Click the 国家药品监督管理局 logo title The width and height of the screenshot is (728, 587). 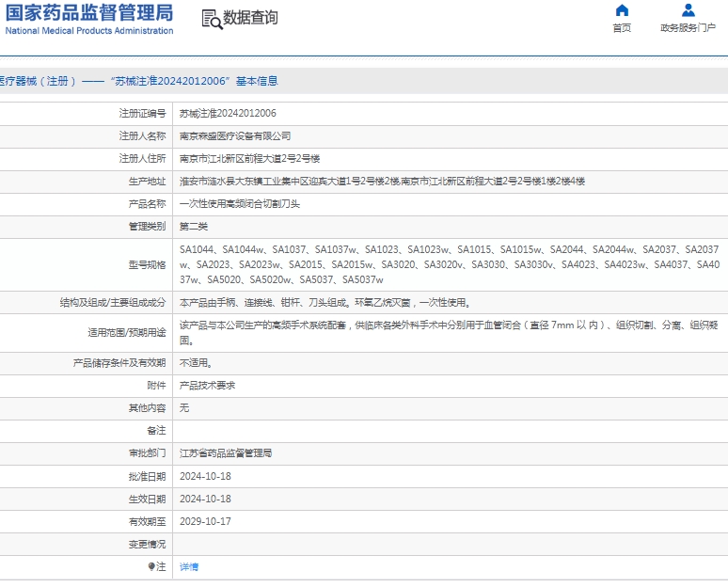tap(89, 12)
